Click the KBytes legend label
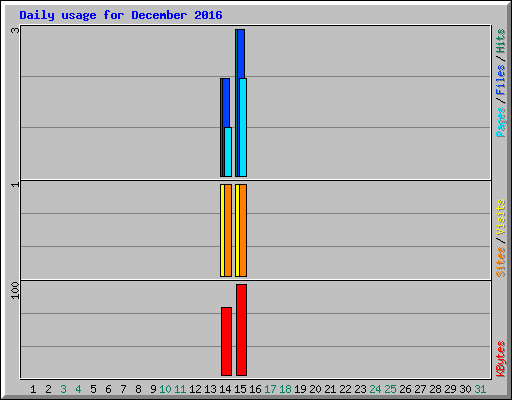The width and height of the screenshot is (512, 400). 500,359
